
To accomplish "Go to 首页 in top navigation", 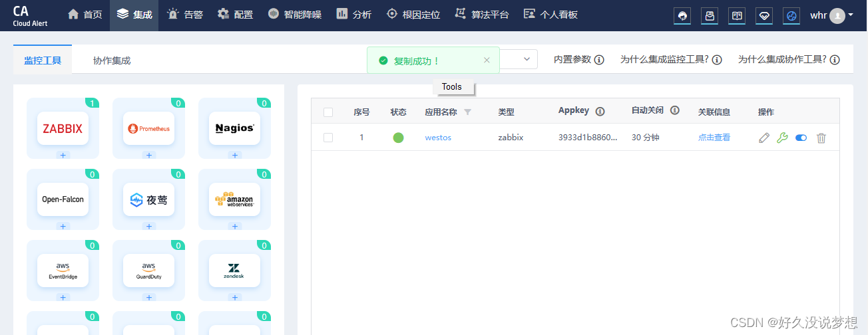I will pyautogui.click(x=85, y=14).
